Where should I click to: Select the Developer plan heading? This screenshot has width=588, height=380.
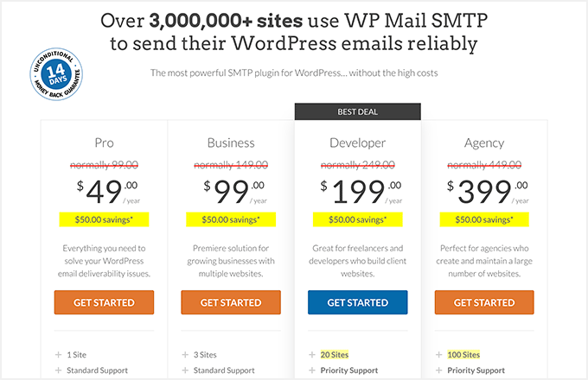tap(357, 142)
